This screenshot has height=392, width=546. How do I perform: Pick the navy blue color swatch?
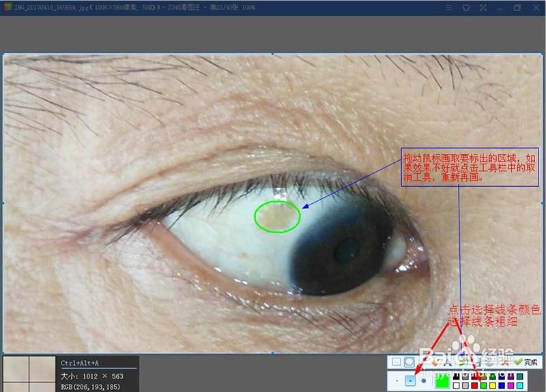pos(502,377)
